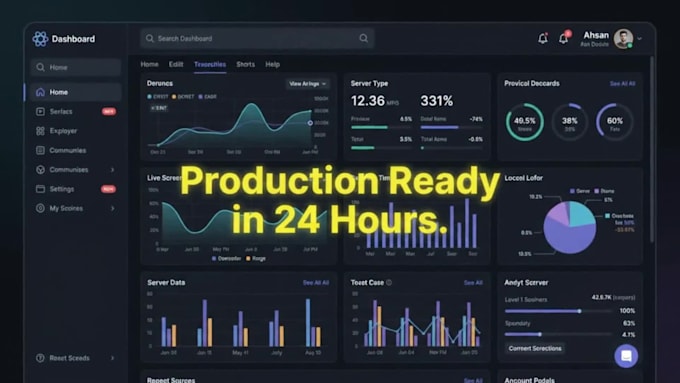Click See All in Server Data

coord(316,283)
